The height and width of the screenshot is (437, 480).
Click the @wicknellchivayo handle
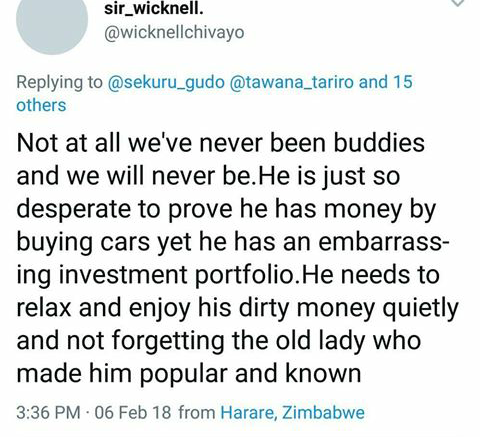pyautogui.click(x=174, y=33)
